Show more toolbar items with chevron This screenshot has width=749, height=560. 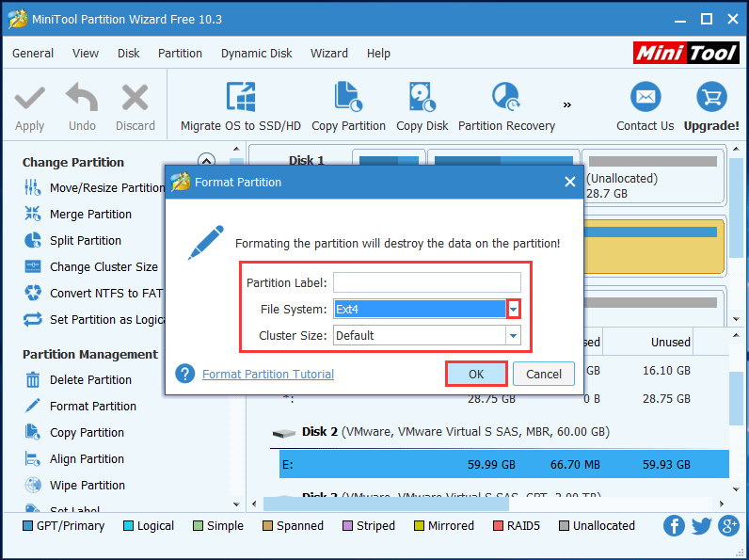(x=567, y=104)
